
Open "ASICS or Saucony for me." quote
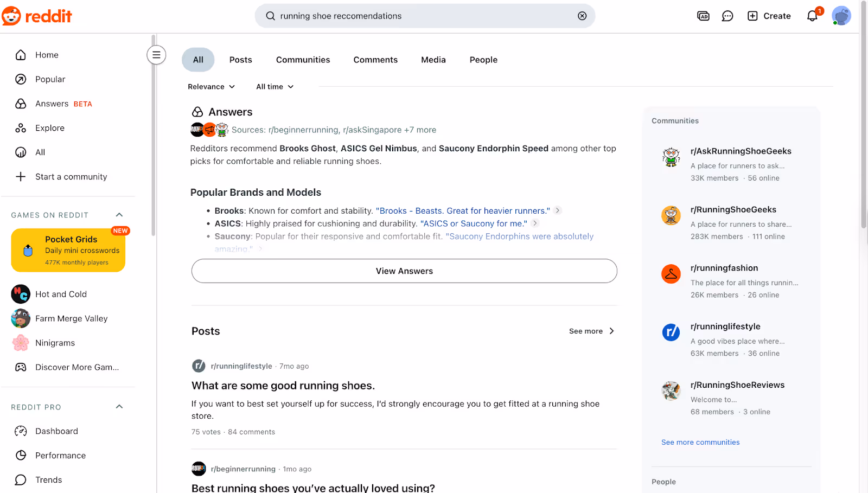click(x=474, y=223)
